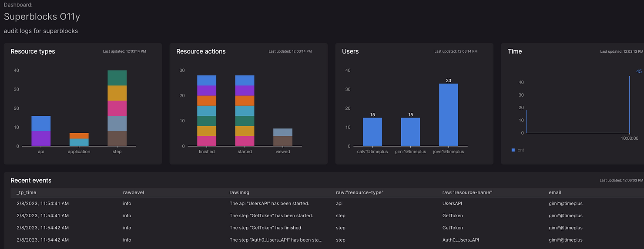Click the green top segment of the step bar
This screenshot has height=249, width=644.
point(117,78)
